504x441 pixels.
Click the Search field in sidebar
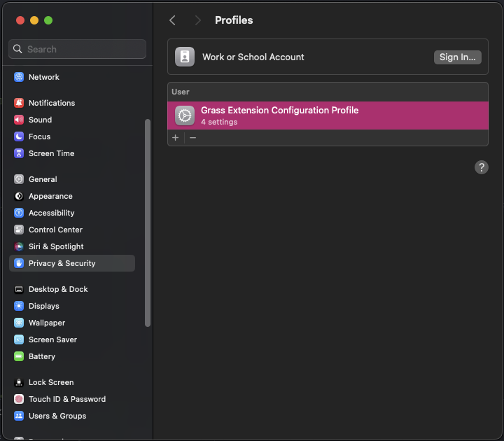pyautogui.click(x=77, y=49)
